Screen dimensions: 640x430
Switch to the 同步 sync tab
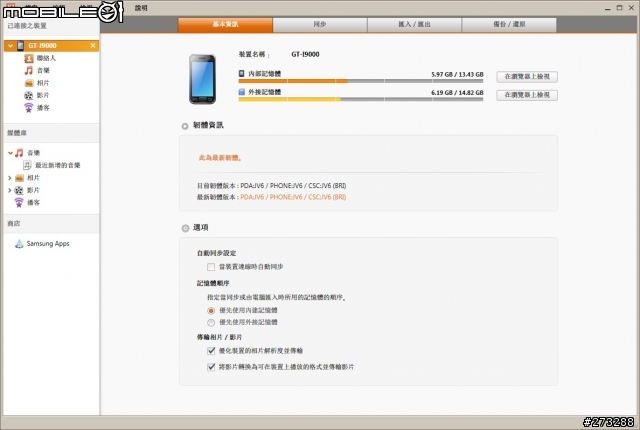(320, 24)
